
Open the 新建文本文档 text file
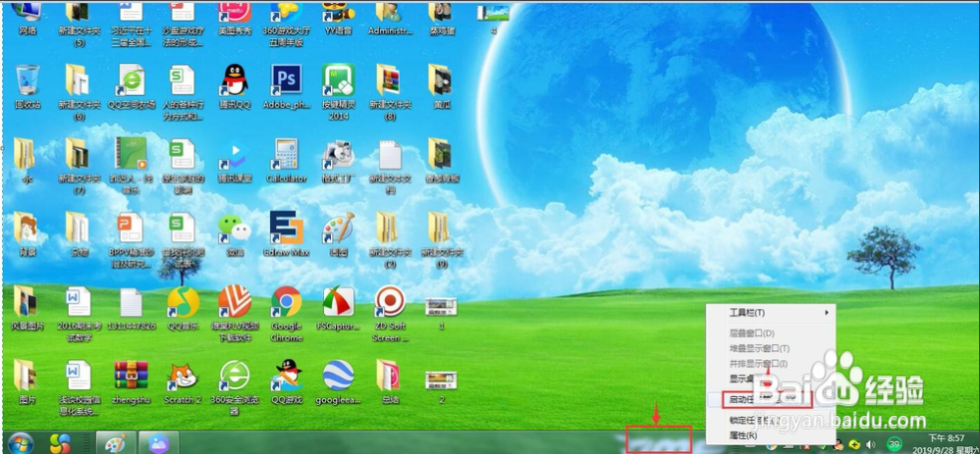click(x=391, y=167)
